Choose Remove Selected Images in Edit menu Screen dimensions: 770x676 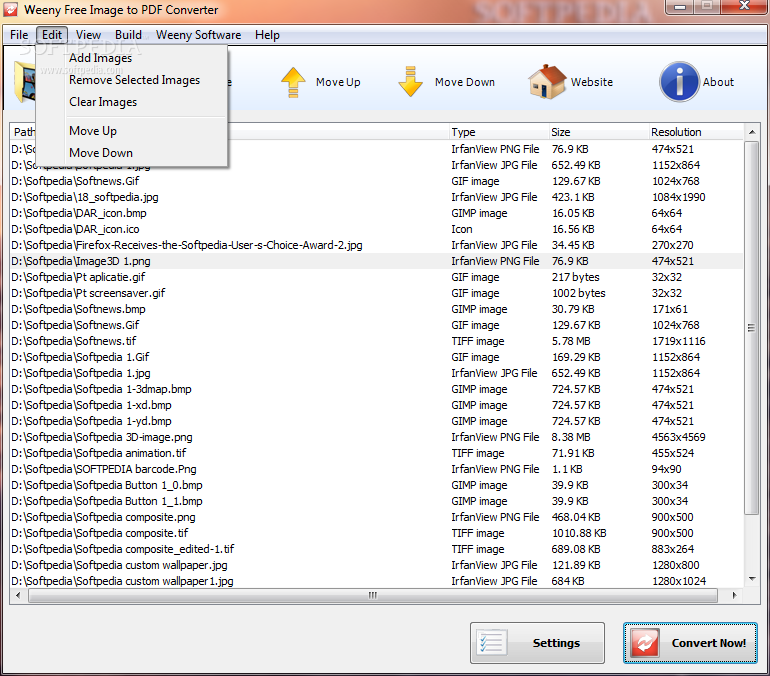[132, 80]
